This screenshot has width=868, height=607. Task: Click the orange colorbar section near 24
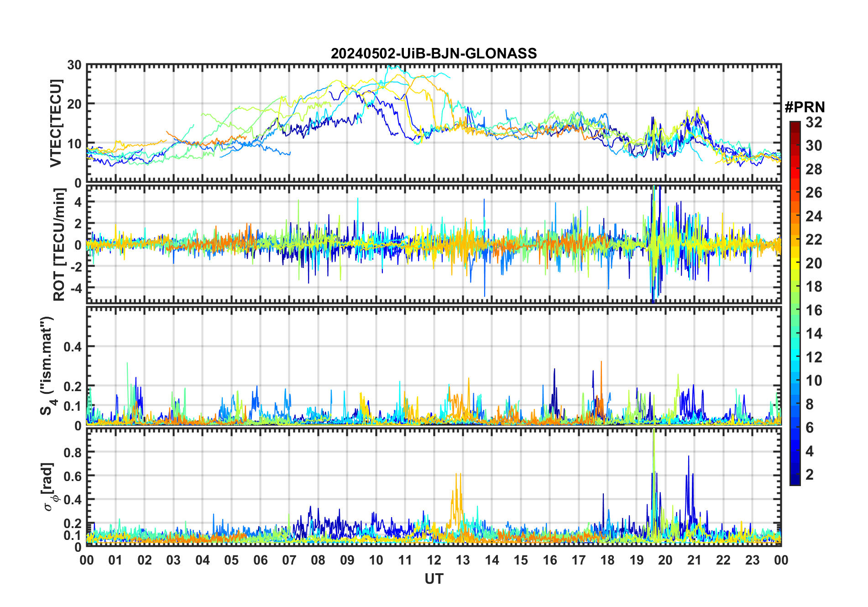tap(795, 216)
